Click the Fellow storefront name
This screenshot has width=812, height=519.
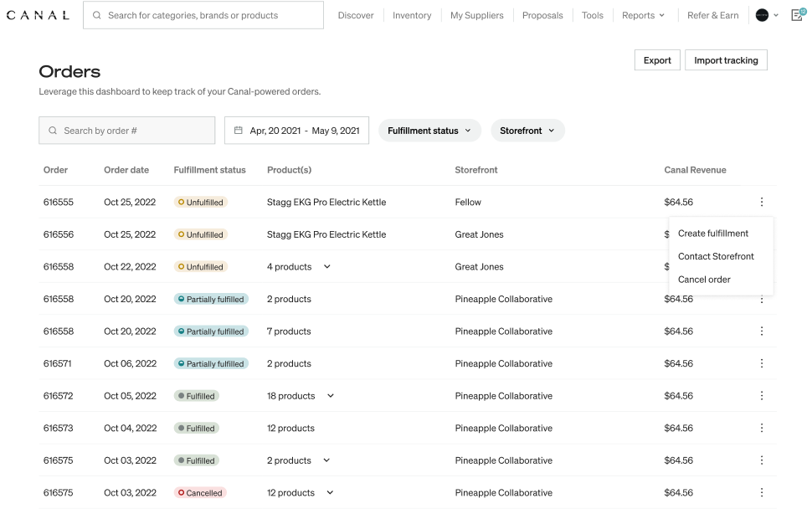pyautogui.click(x=468, y=202)
